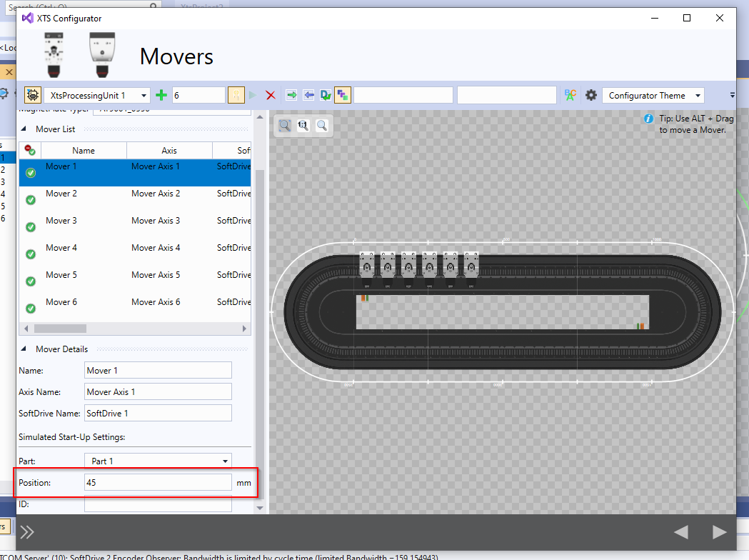
Task: Collapse the Mover List section
Action: click(x=24, y=129)
